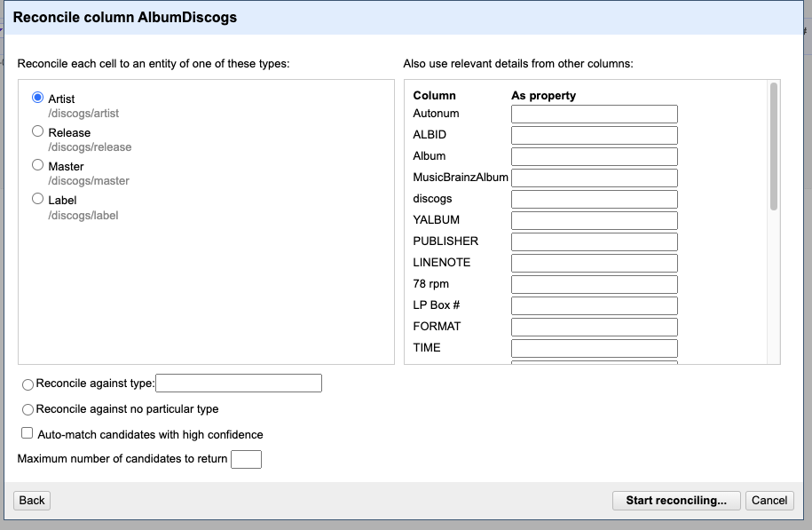Focus the FORMAT column property field
The image size is (812, 530).
(594, 327)
